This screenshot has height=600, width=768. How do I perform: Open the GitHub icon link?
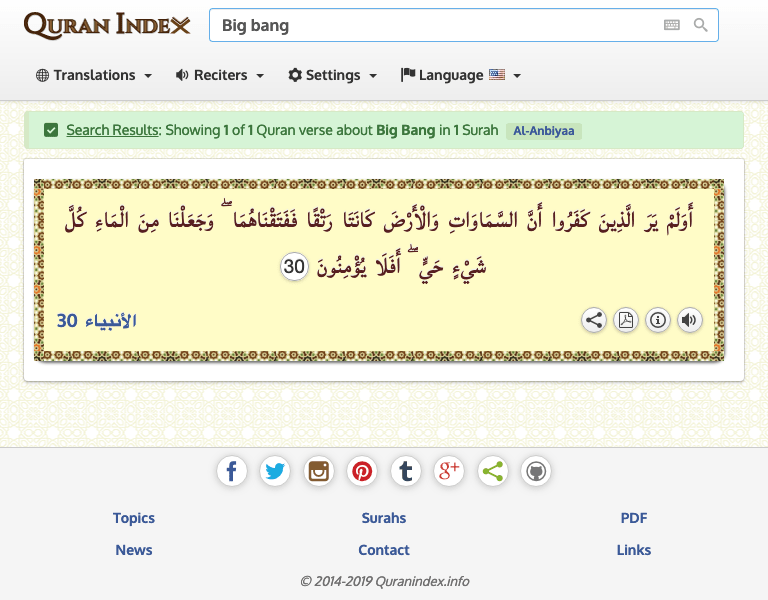(536, 471)
